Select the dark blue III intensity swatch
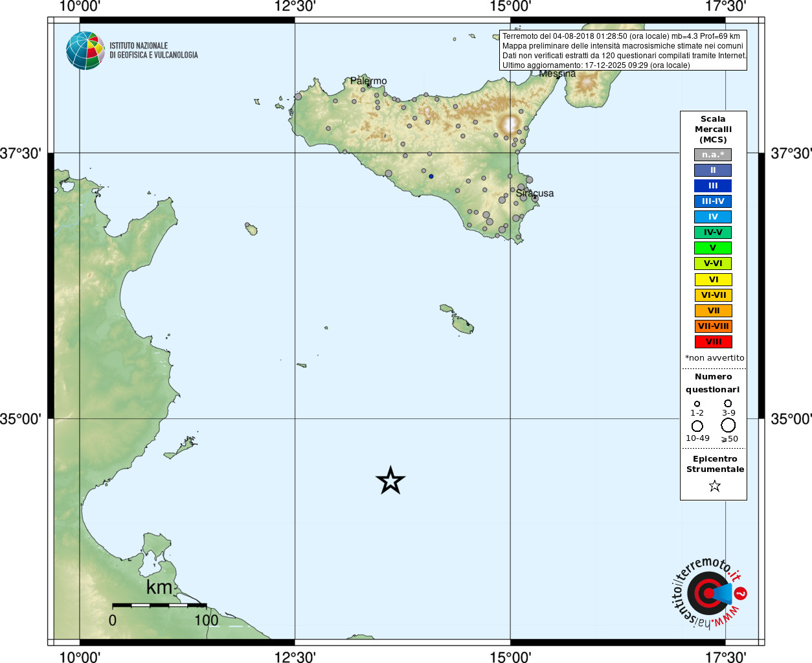 pos(713,186)
